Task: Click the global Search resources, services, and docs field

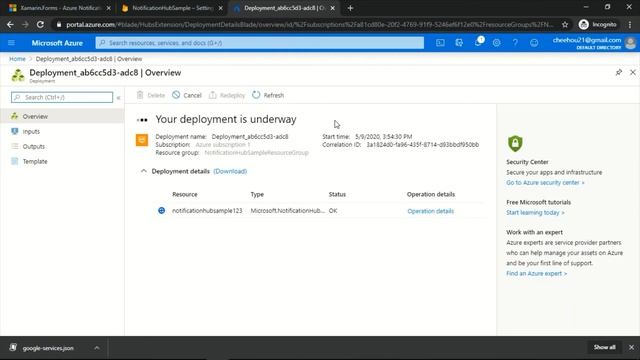Action: [x=260, y=43]
